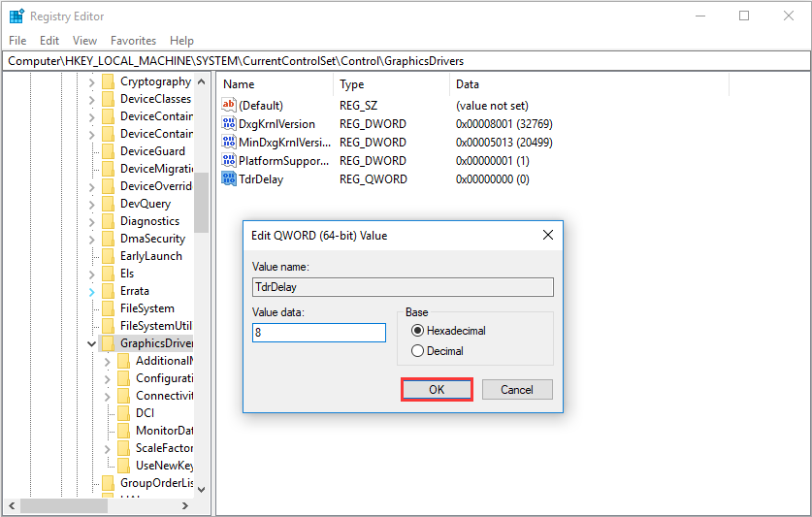Click the tree pane vertical scrollbar thumb
This screenshot has height=517, width=812.
point(202,202)
